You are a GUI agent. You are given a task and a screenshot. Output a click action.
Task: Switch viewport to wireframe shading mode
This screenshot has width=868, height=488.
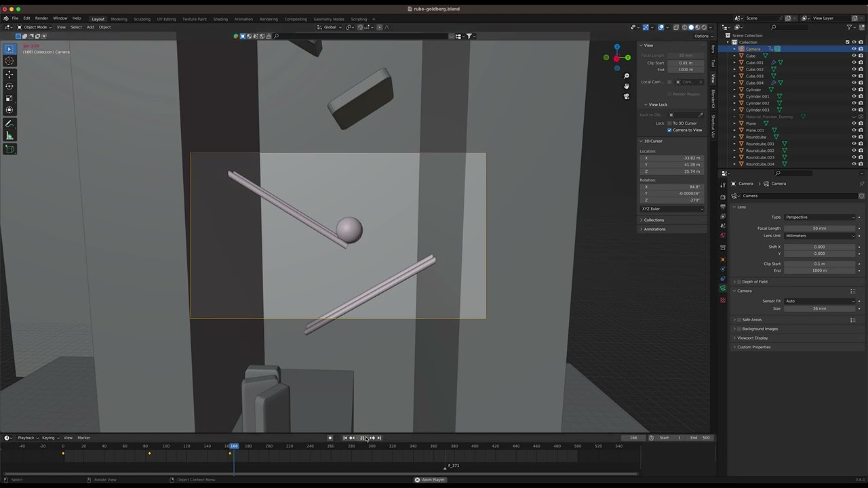tap(684, 27)
